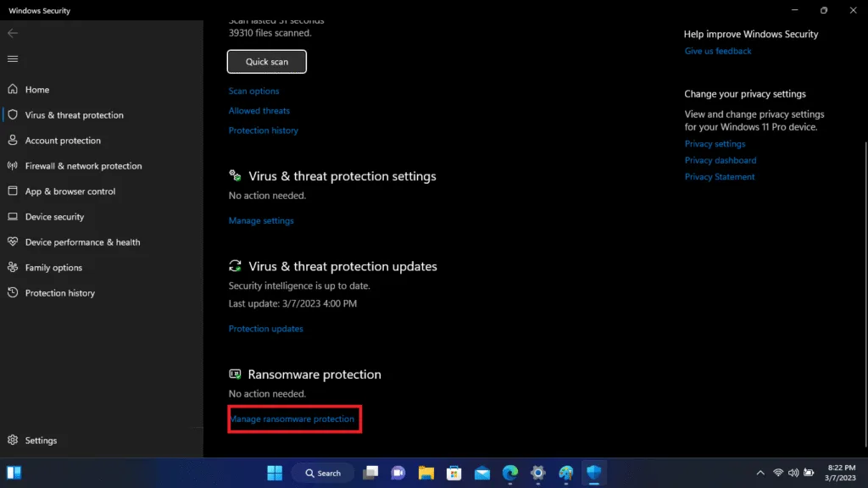Viewport: 868px width, 488px height.
Task: Open Settings gear app in taskbar
Action: (538, 473)
